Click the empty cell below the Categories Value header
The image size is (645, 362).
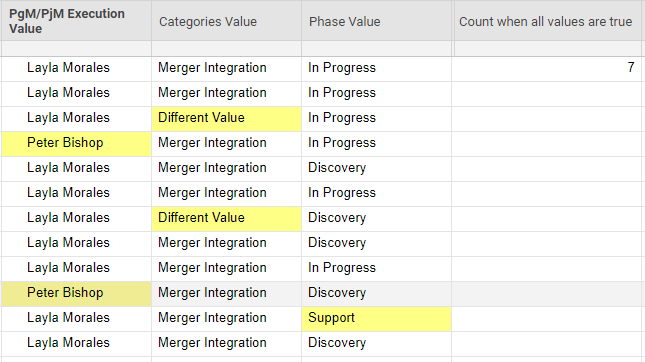[226, 49]
